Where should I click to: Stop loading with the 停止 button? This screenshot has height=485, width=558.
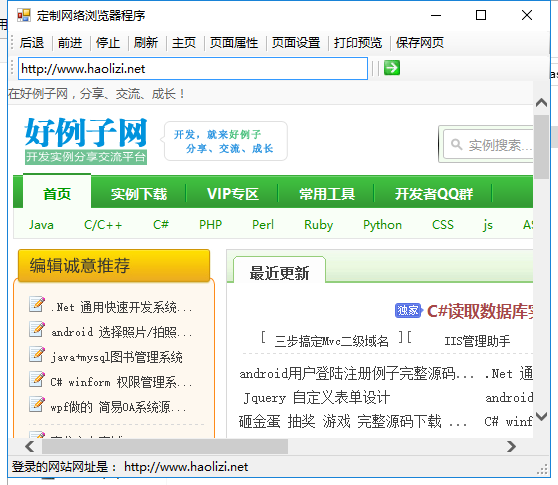click(x=108, y=43)
